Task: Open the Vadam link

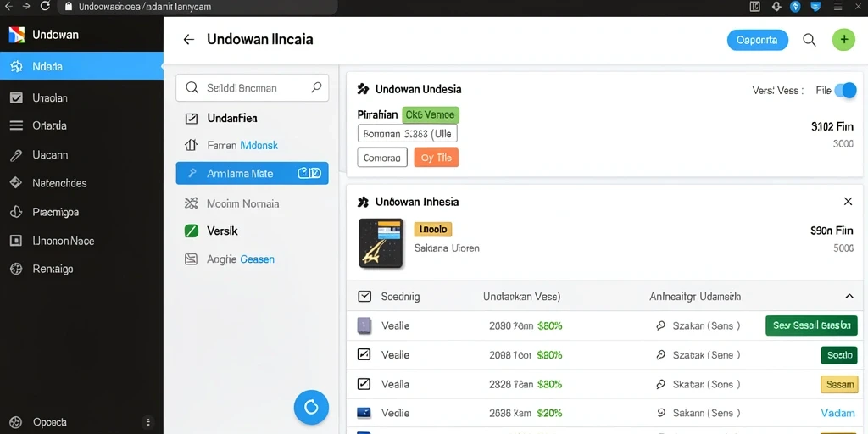Action: point(838,413)
